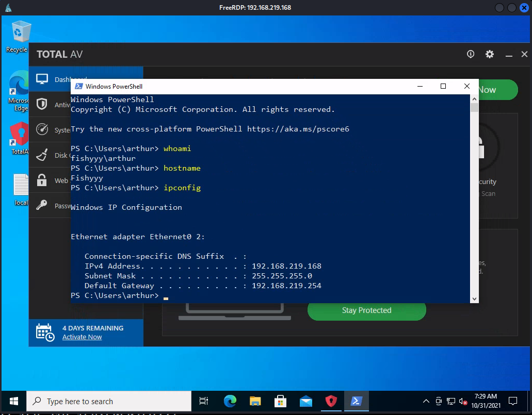Screen dimensions: 532x415
Task: Click the taskbar search box
Action: [x=109, y=402]
